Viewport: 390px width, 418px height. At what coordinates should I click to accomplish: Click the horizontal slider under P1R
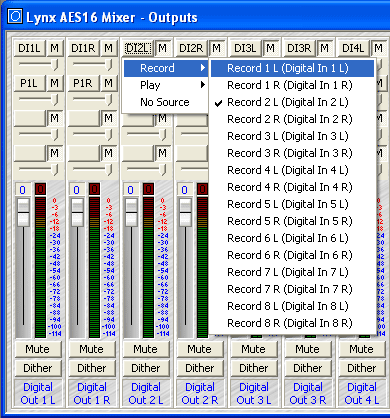click(93, 99)
